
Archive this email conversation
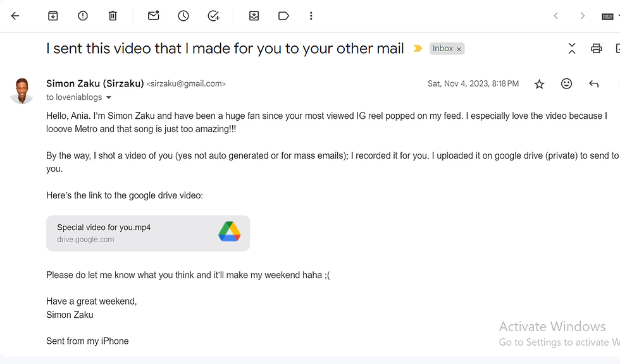[x=53, y=16]
